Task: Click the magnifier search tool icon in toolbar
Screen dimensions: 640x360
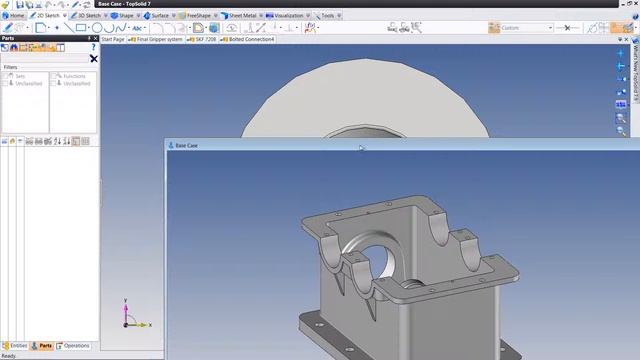Action: click(x=416, y=28)
